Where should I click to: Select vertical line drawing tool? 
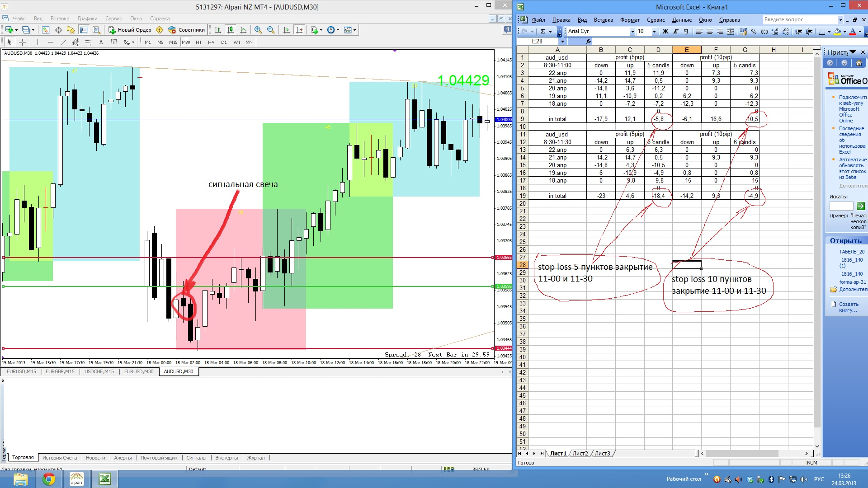[x=38, y=42]
